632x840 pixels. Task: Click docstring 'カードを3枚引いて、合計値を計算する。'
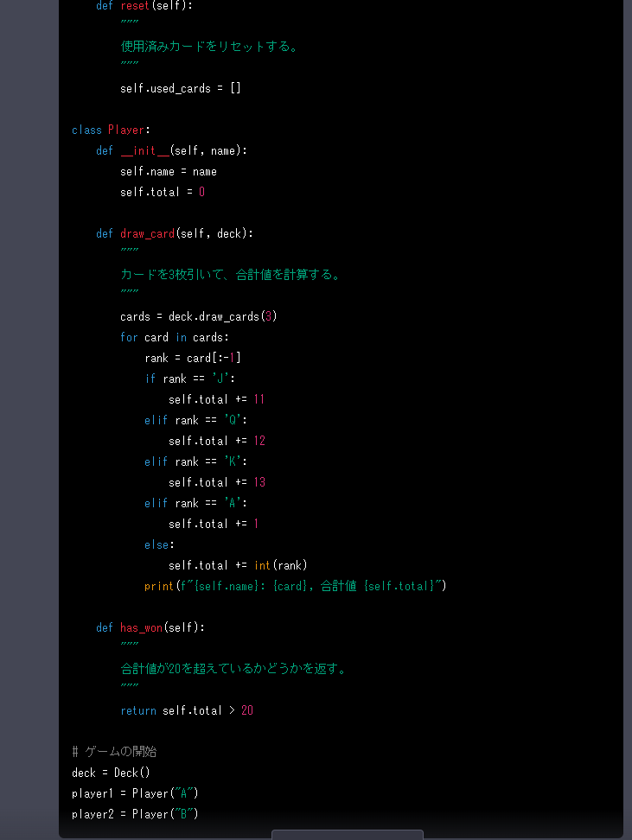click(230, 275)
